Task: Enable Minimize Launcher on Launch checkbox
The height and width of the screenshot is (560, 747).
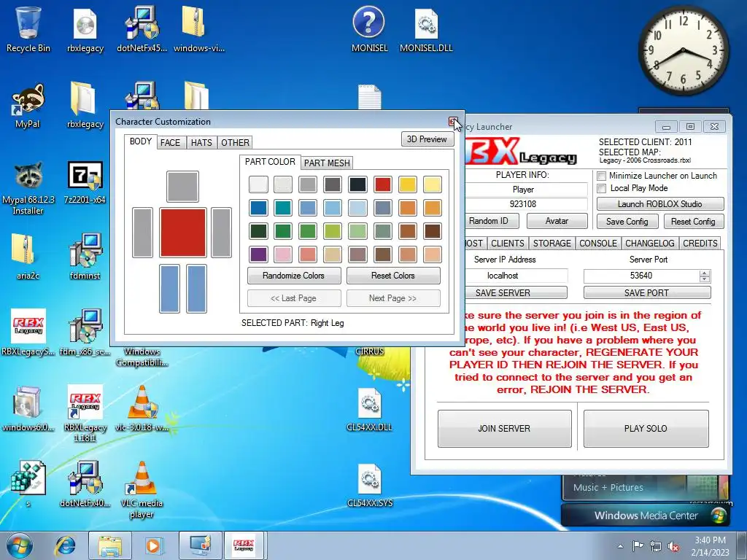Action: point(602,176)
